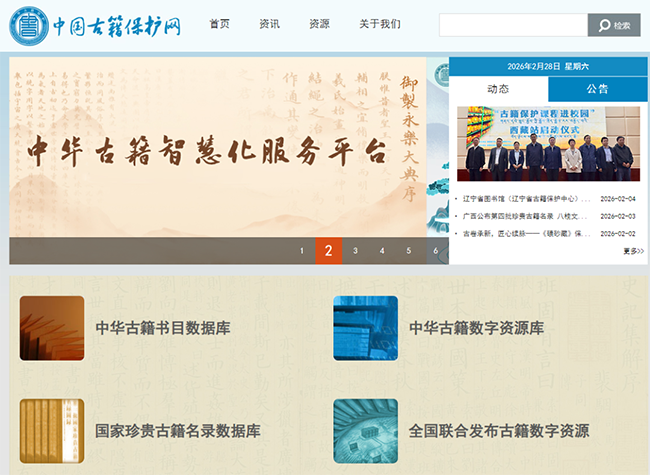The width and height of the screenshot is (650, 475).
Task: Click the 检索 search button
Action: coord(613,25)
